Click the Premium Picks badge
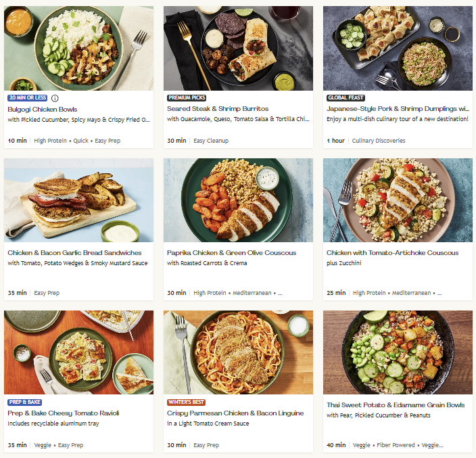Image resolution: width=476 pixels, height=458 pixels. [187, 97]
